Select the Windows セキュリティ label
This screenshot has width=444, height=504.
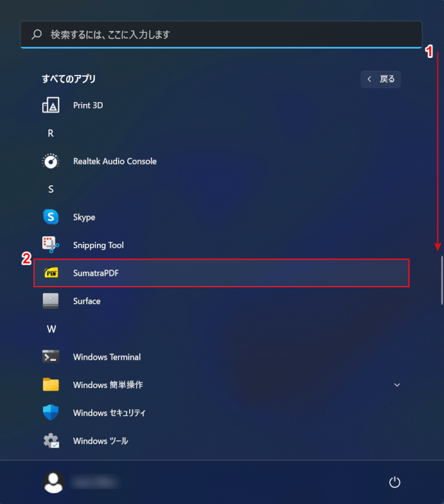click(x=109, y=413)
